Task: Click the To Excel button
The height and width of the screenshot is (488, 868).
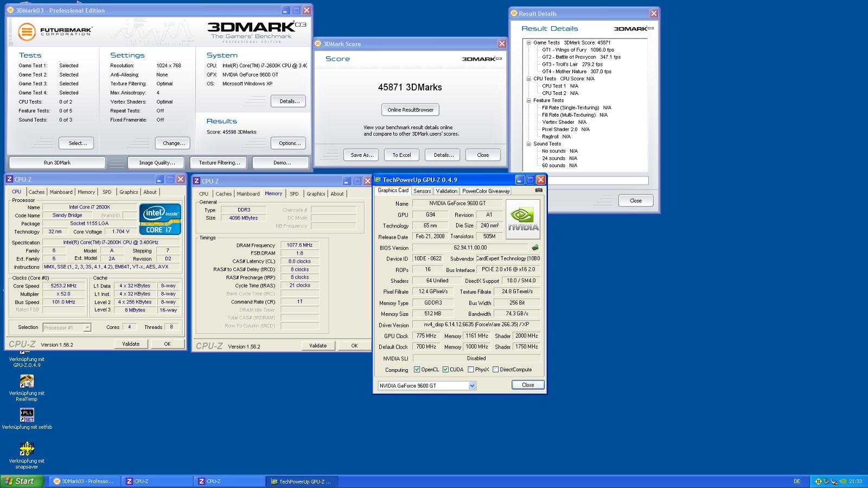Action: 401,155
